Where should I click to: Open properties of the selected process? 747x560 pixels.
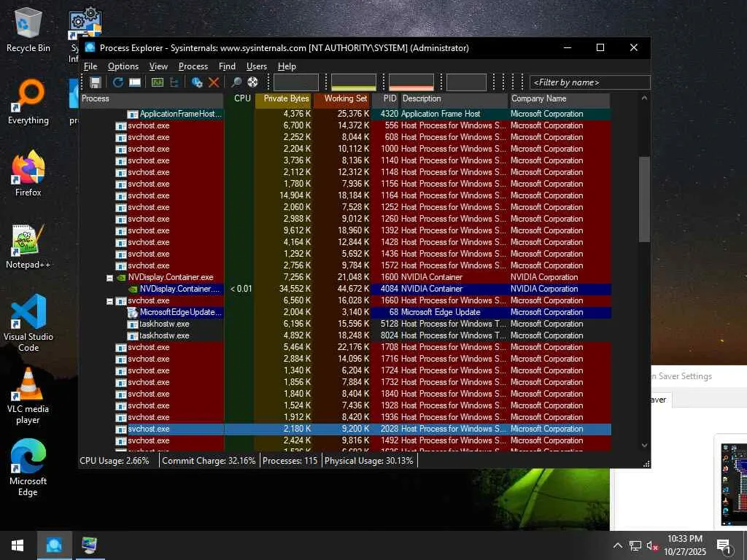click(197, 82)
